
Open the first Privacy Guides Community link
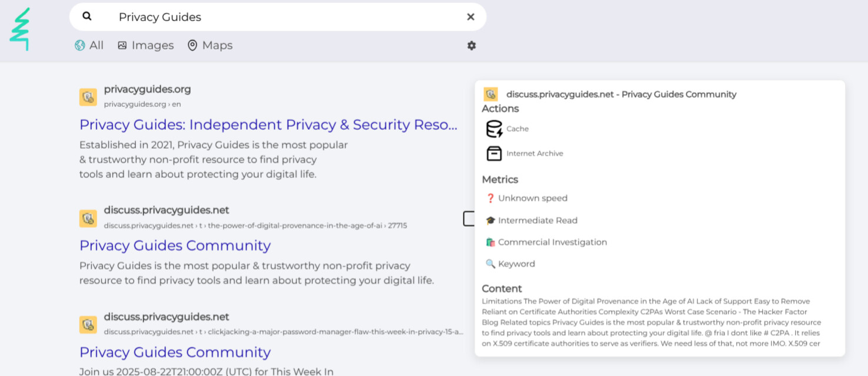(x=175, y=246)
